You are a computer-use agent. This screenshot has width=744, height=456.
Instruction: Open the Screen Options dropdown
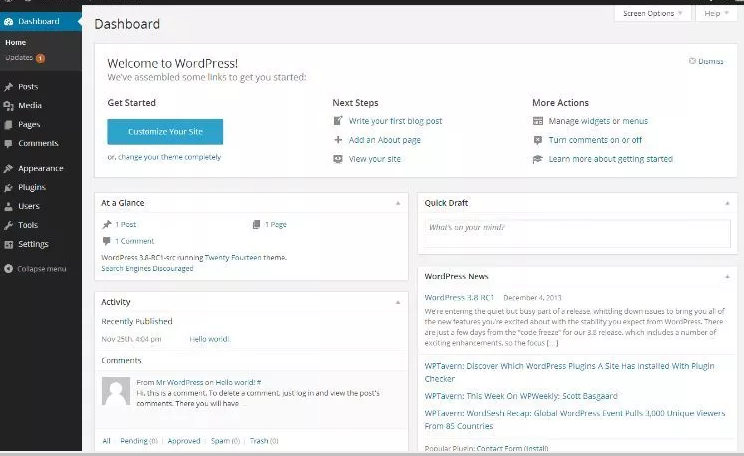tap(652, 13)
